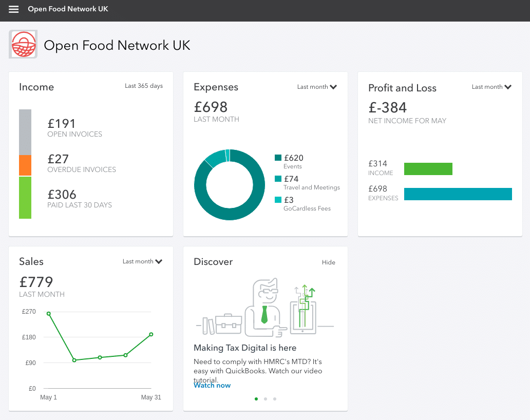Click the third carousel dot under Discover
Viewport: 530px width, 420px height.
pos(275,398)
